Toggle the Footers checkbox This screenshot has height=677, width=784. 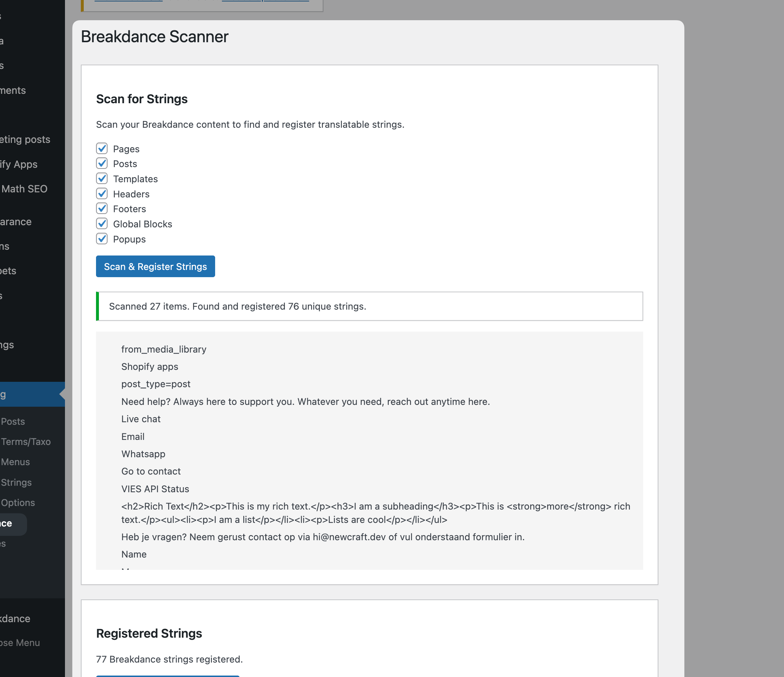[102, 209]
